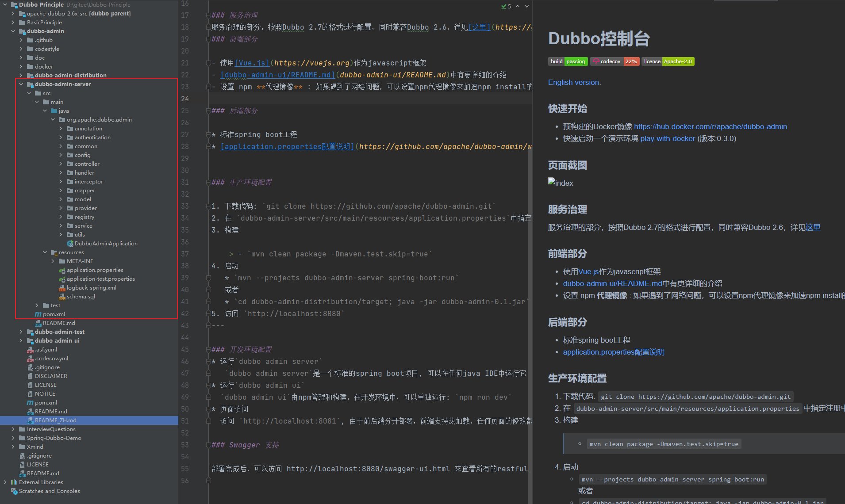Click the build passing badge
The width and height of the screenshot is (845, 504).
(568, 61)
